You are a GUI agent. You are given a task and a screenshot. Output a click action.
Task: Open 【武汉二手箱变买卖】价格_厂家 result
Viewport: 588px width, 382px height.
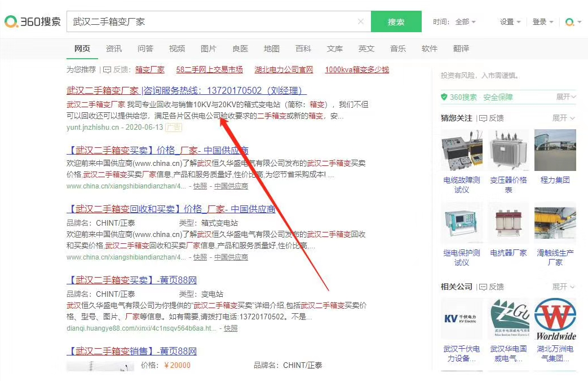[x=157, y=151]
